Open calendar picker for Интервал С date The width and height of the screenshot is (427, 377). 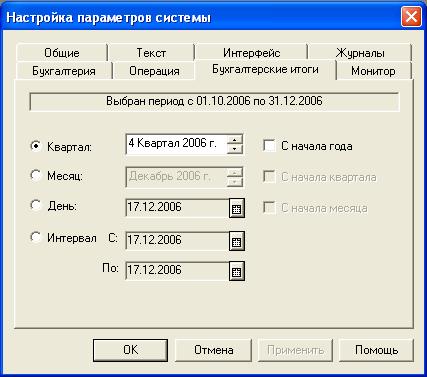coord(237,241)
